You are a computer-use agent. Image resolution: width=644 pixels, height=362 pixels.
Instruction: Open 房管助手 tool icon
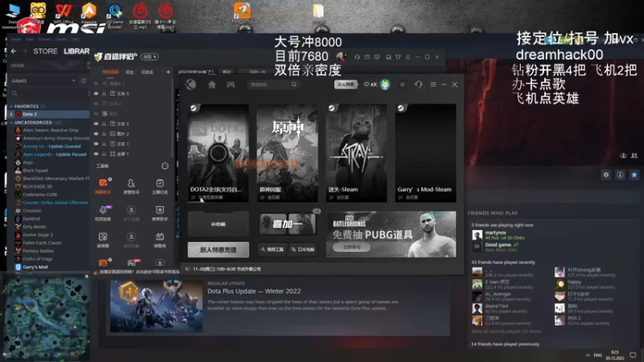pyautogui.click(x=131, y=186)
